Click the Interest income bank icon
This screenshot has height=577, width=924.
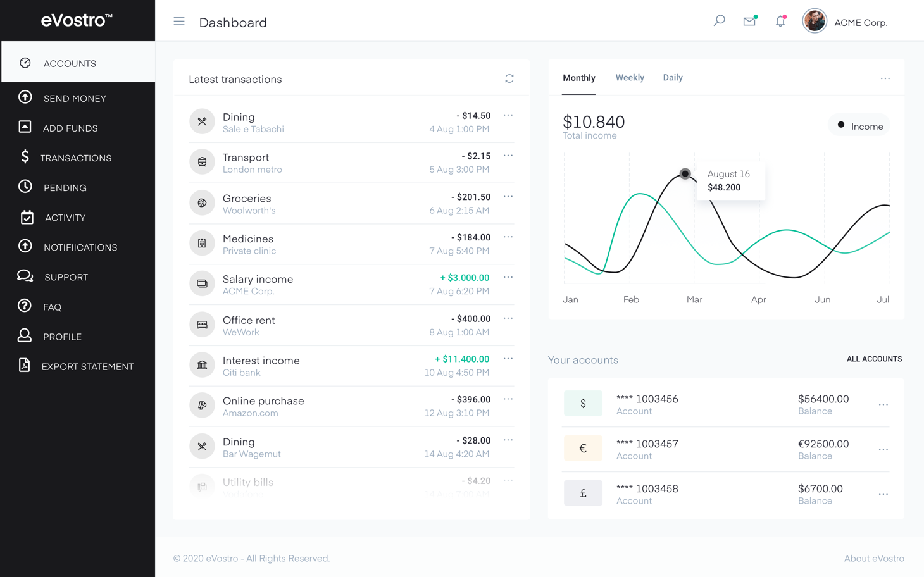point(202,365)
